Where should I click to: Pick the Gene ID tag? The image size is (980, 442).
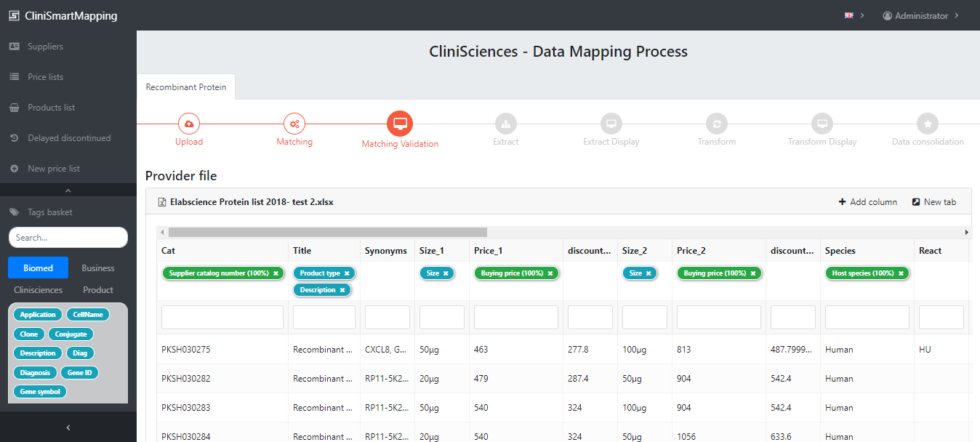click(x=80, y=372)
